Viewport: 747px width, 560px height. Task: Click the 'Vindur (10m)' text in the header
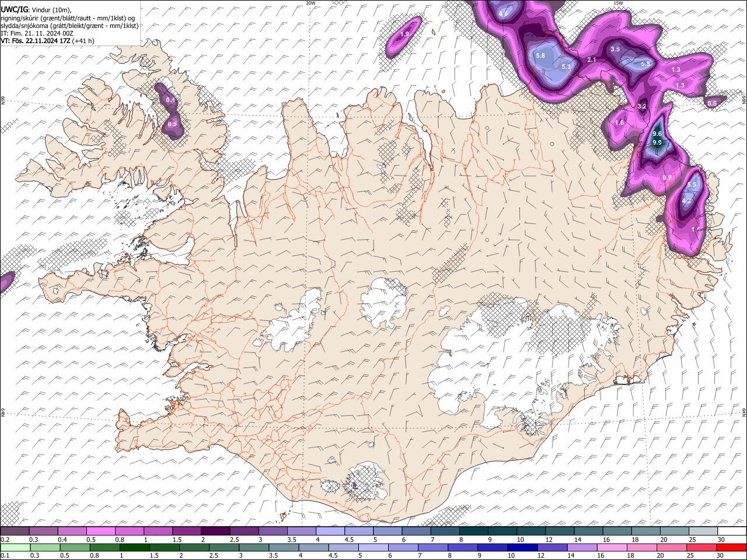point(51,10)
